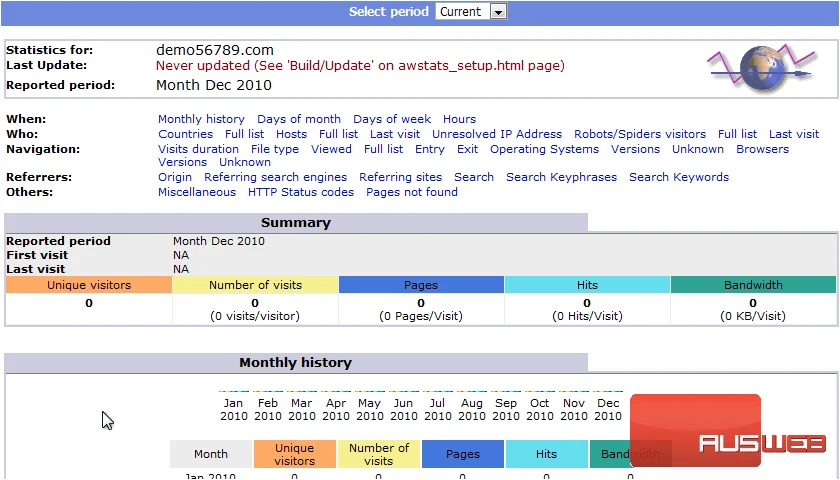Open Referring search engines report
Screen dimensions: 840x480
point(275,177)
